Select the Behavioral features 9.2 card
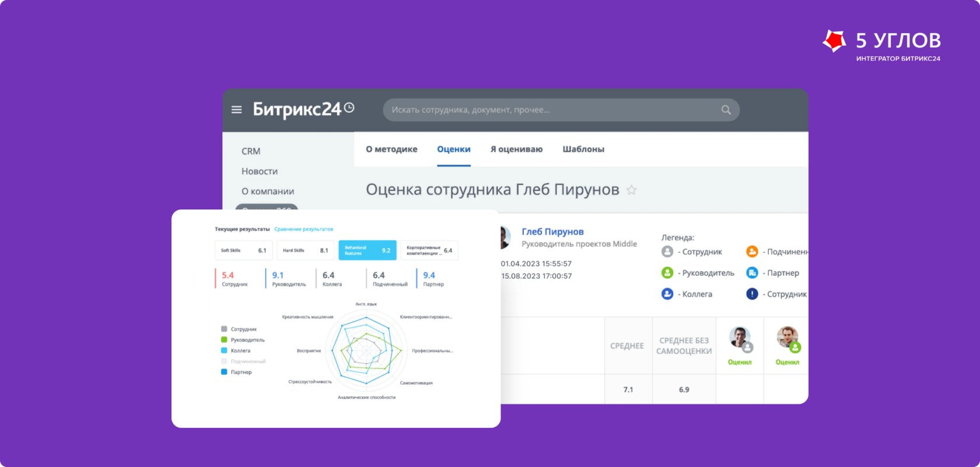Screen dimensions: 980x467 [367, 250]
